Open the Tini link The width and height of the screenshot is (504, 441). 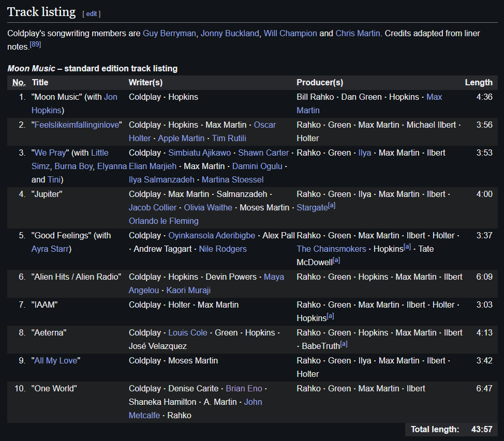54,180
